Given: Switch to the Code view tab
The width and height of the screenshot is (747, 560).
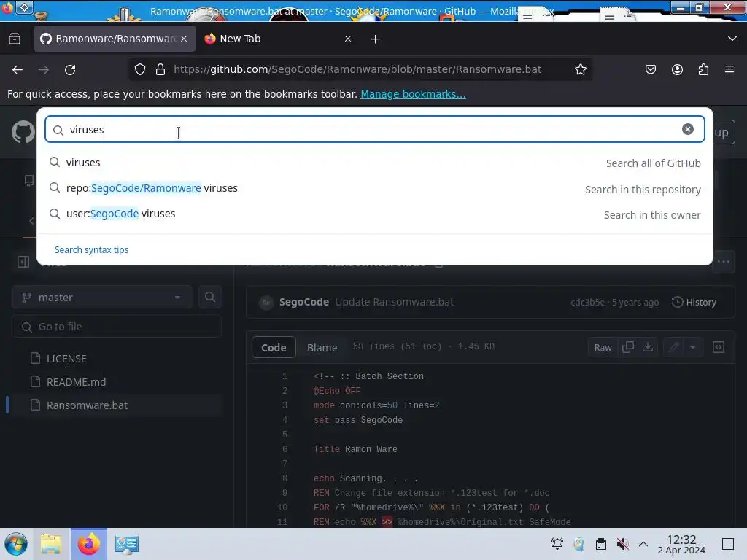Looking at the screenshot, I should [274, 348].
